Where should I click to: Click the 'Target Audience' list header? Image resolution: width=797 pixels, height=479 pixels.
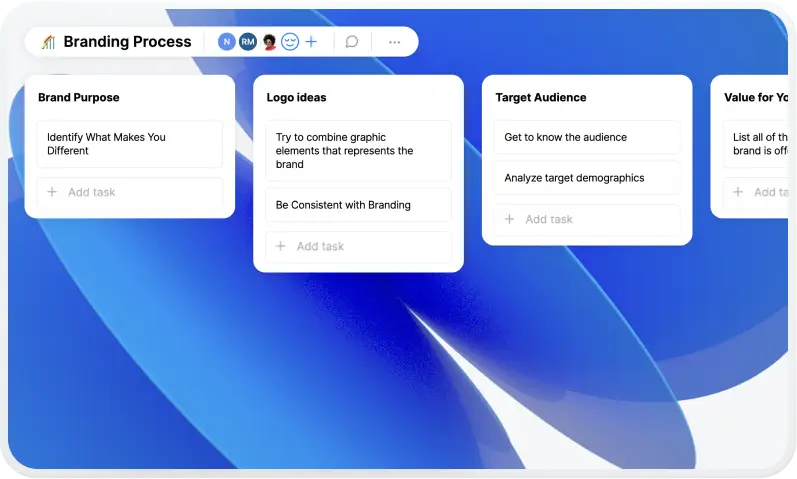click(540, 98)
